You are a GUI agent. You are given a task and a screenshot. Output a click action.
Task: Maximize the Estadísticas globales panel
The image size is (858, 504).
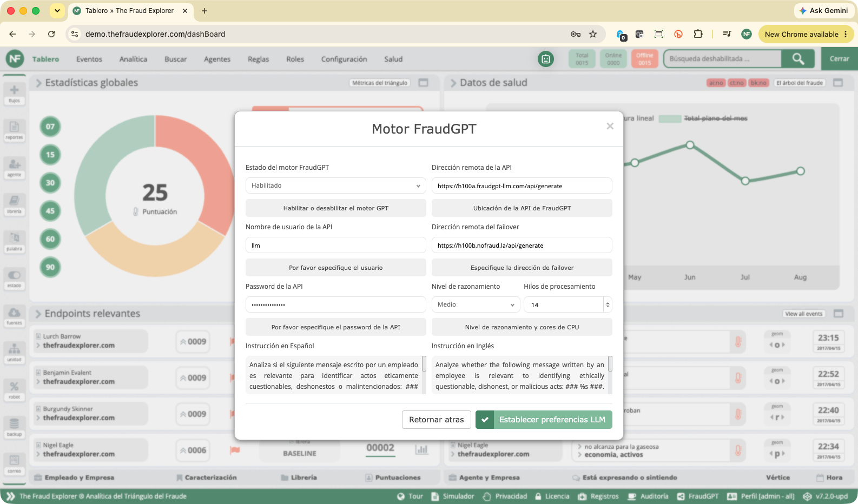pos(424,83)
